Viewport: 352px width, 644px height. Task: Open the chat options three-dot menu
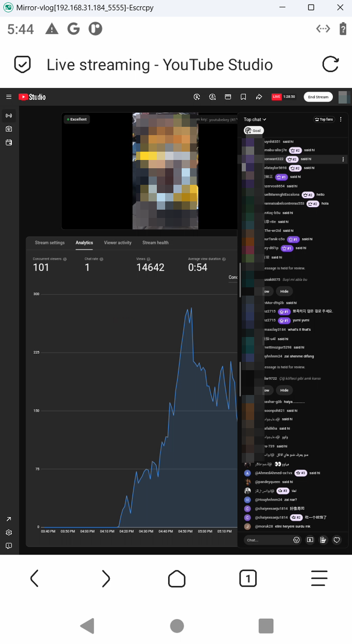[x=341, y=120]
